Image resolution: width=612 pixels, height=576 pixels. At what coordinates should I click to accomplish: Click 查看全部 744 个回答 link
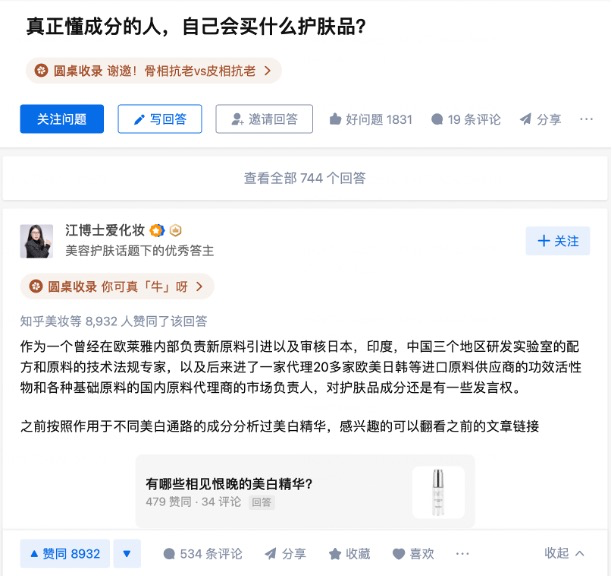(305, 178)
